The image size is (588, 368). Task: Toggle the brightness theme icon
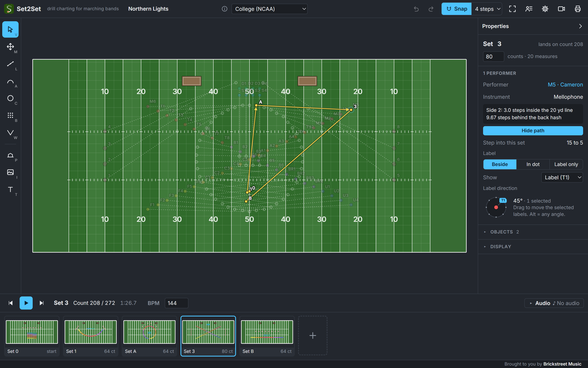(545, 9)
